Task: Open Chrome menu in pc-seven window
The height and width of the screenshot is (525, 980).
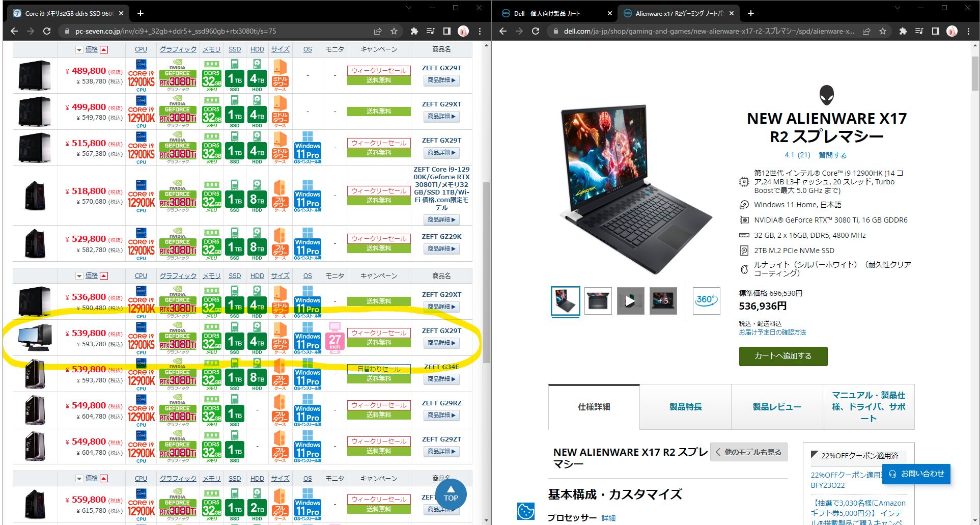Action: (x=480, y=31)
